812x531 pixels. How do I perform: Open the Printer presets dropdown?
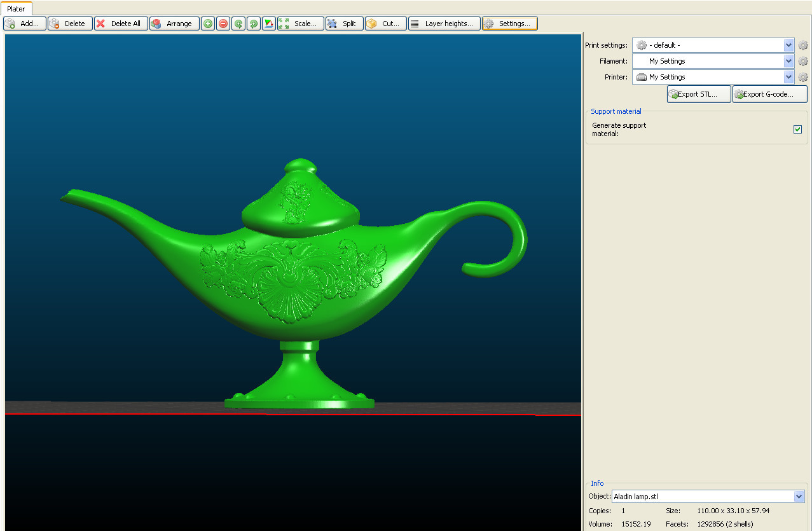(788, 77)
